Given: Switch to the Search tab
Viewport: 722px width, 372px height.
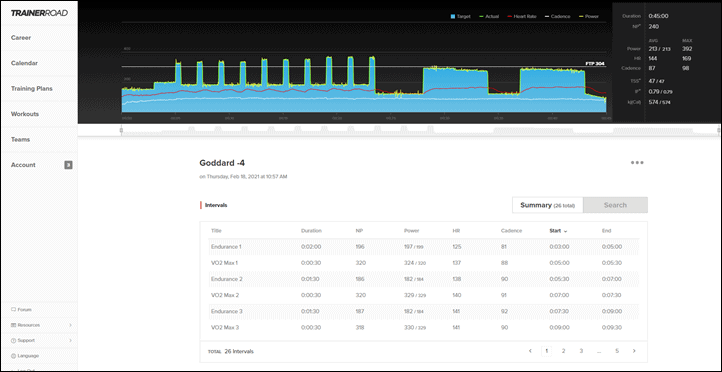Looking at the screenshot, I should point(615,205).
